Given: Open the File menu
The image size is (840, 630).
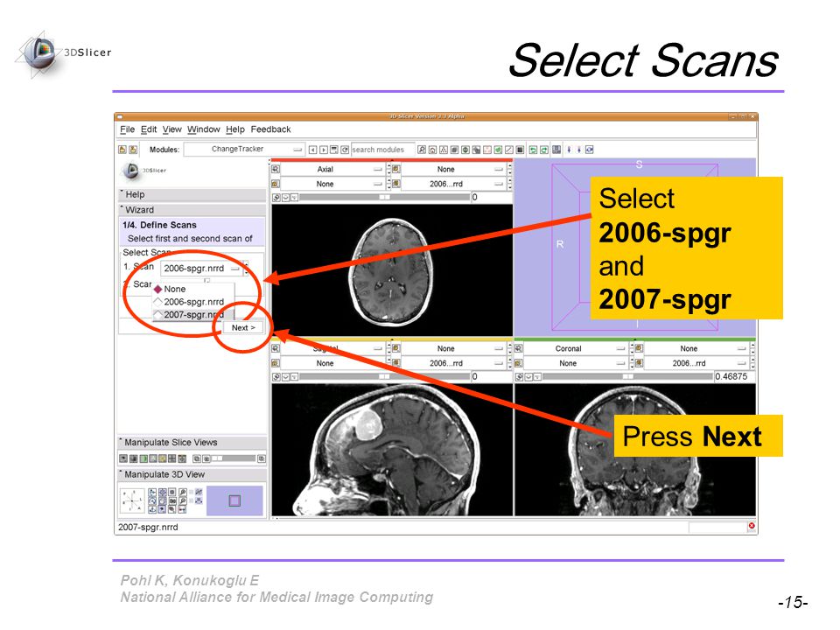Looking at the screenshot, I should point(127,129).
